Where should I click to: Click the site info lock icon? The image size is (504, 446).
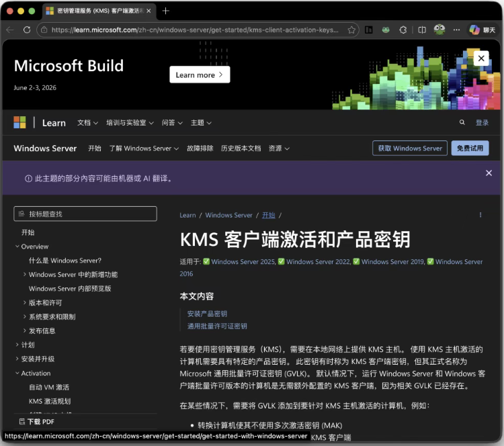(44, 30)
